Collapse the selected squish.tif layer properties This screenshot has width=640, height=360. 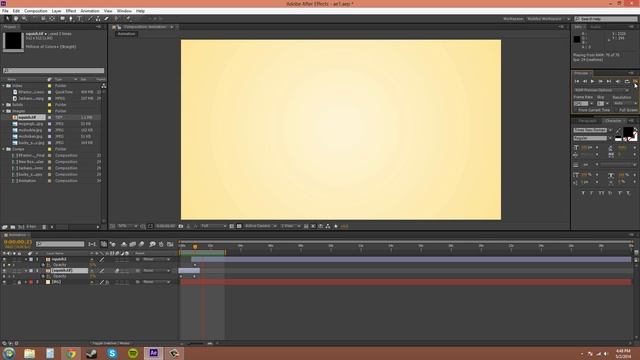(x=26, y=271)
